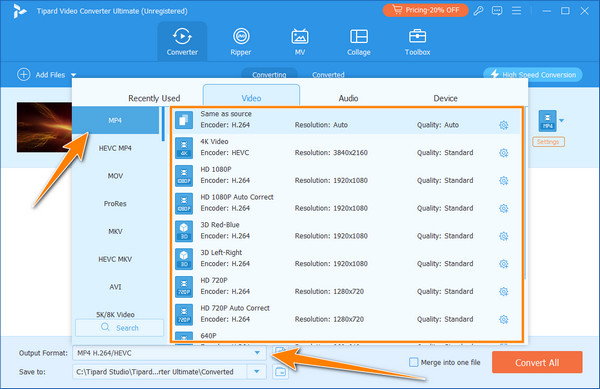Open settings gear for 3D Red-Blue

coord(504,236)
